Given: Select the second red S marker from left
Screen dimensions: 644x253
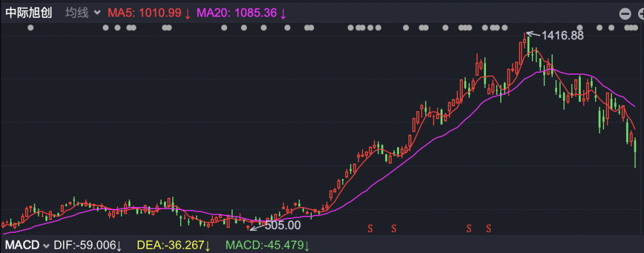Looking at the screenshot, I should click(x=394, y=227).
